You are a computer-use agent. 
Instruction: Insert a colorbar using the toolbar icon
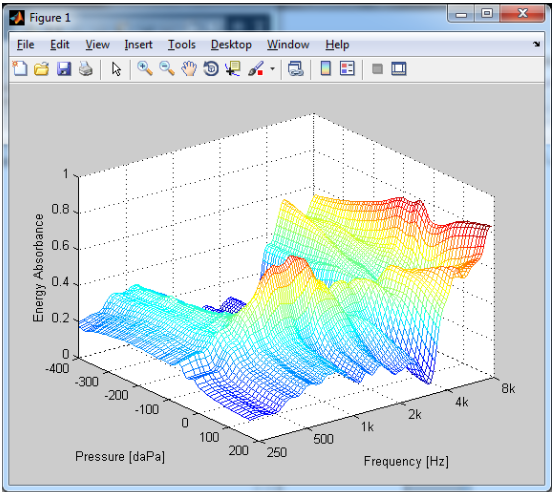326,68
